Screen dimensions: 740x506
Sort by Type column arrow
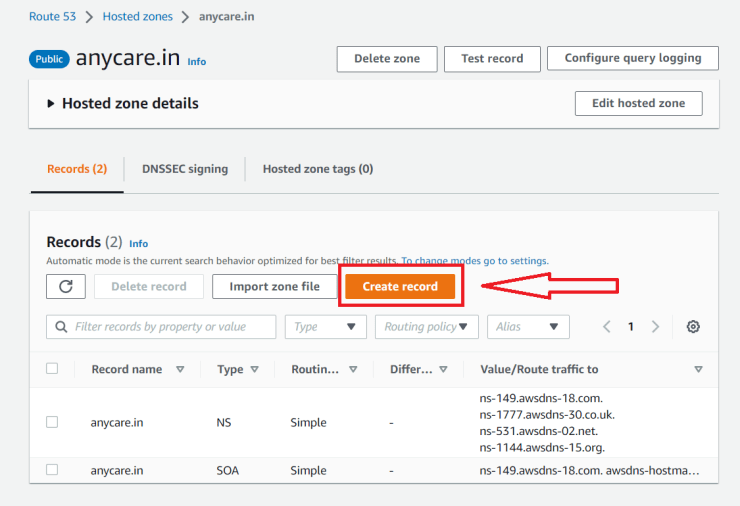(x=254, y=369)
